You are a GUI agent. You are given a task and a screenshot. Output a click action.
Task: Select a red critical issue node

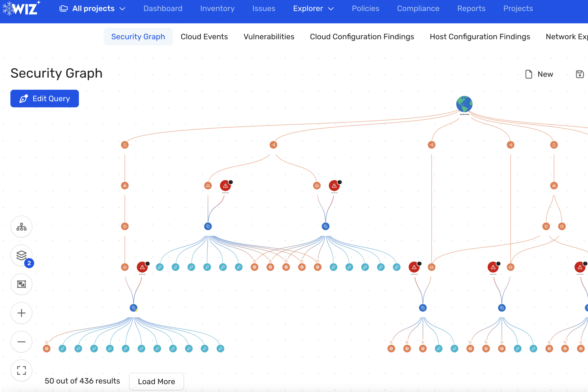tap(225, 185)
